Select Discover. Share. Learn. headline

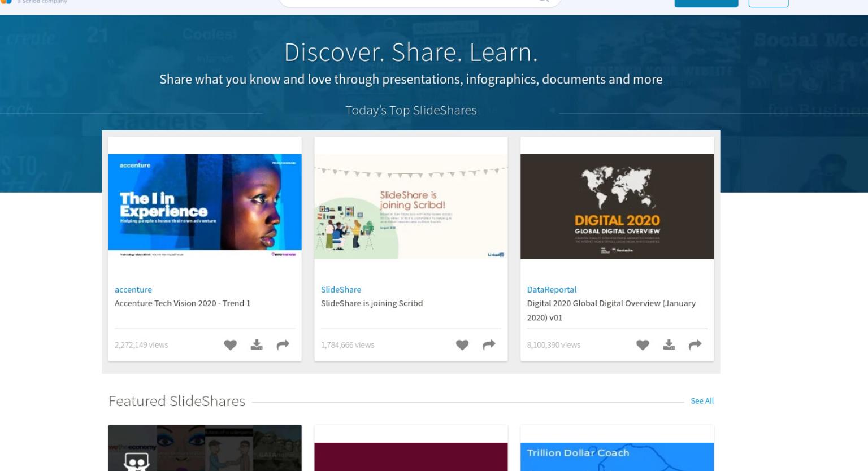tap(411, 53)
